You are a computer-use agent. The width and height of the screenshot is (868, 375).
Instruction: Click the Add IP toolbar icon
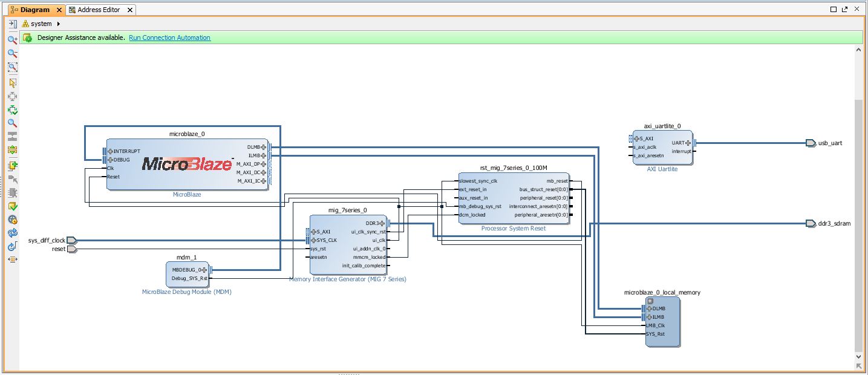12,166
